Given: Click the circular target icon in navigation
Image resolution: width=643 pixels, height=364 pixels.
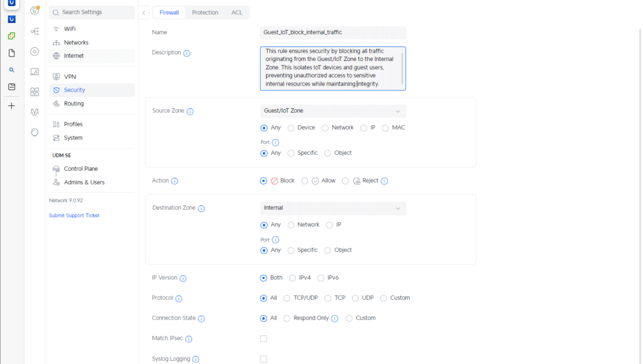Looking at the screenshot, I should click(35, 52).
